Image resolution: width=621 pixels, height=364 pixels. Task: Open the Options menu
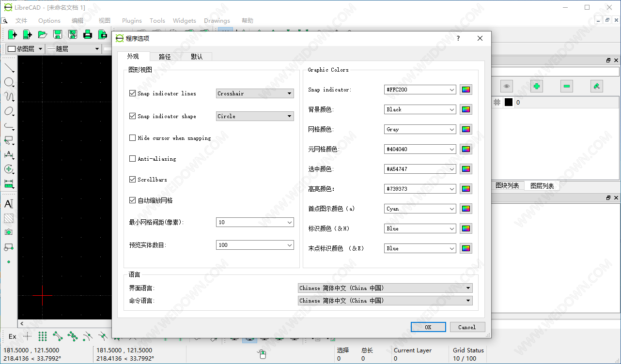click(49, 21)
